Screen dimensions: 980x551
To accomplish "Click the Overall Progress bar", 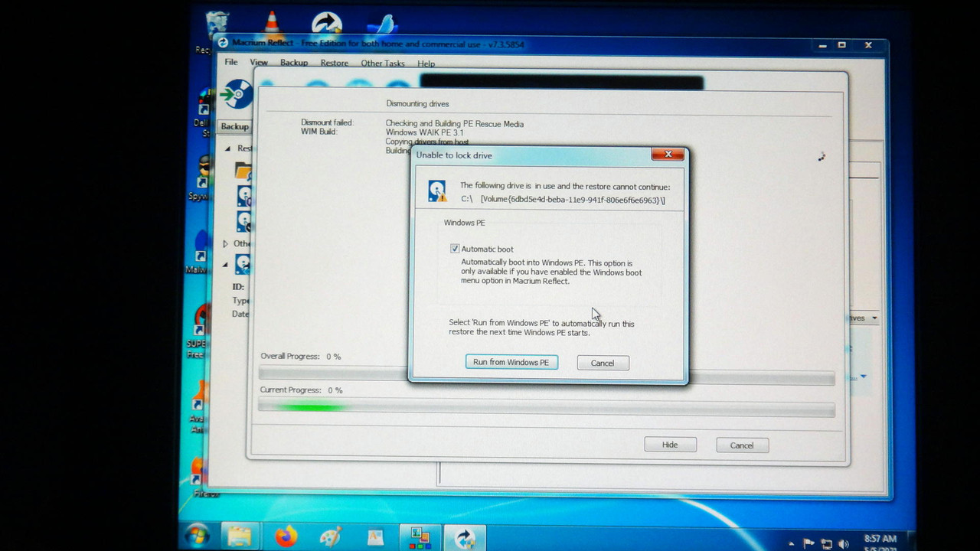I will [547, 374].
